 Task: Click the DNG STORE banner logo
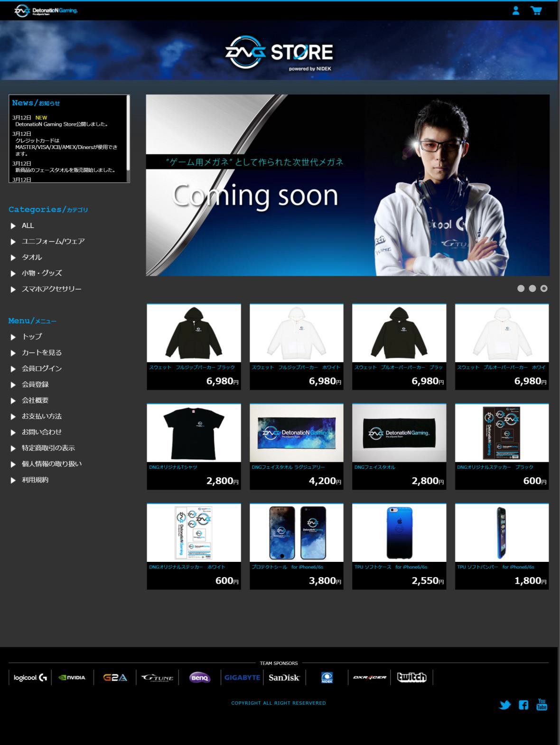click(x=279, y=53)
